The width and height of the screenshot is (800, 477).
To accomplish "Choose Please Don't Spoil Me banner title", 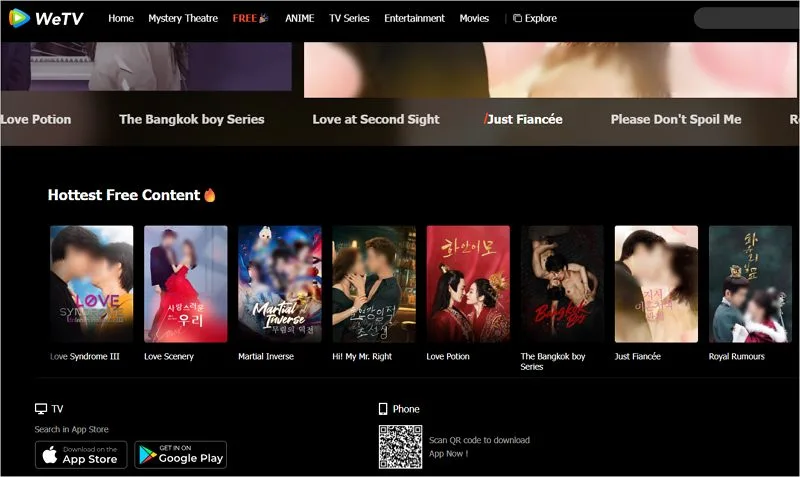I will pyautogui.click(x=676, y=119).
